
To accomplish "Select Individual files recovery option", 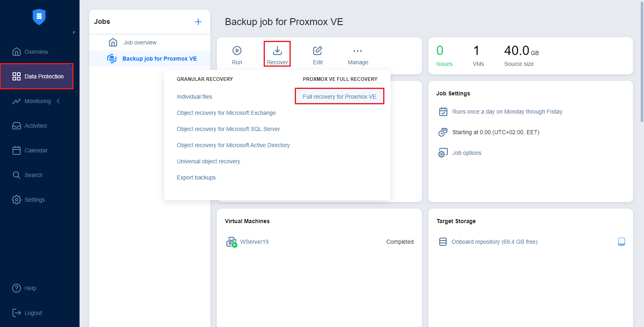I will pyautogui.click(x=195, y=97).
